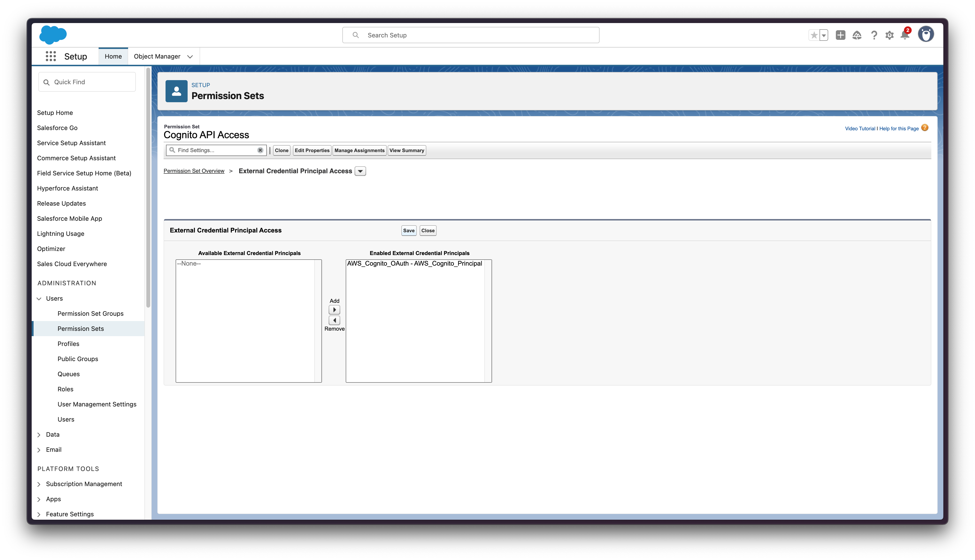Open the App Launcher grid icon
Image resolution: width=975 pixels, height=560 pixels.
[x=51, y=56]
